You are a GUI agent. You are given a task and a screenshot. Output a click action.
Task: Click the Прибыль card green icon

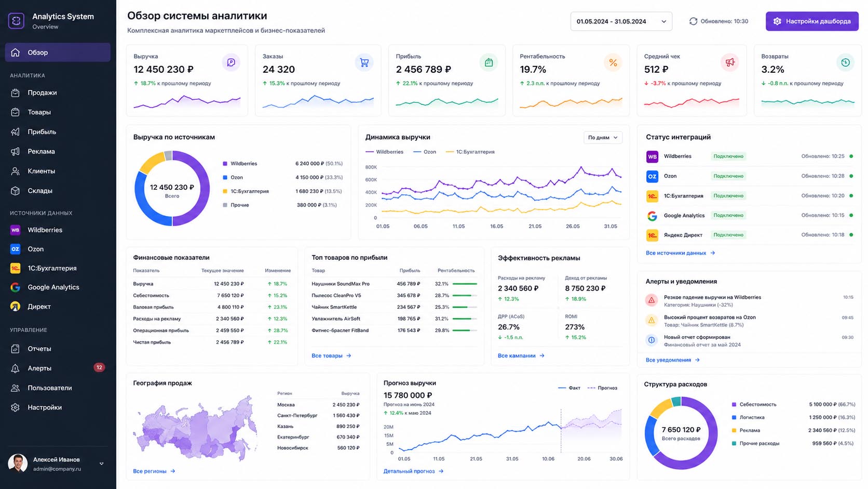(x=489, y=62)
